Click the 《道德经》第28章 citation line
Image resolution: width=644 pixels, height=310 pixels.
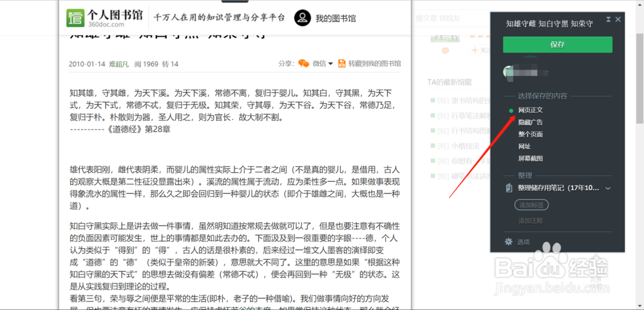tap(120, 129)
